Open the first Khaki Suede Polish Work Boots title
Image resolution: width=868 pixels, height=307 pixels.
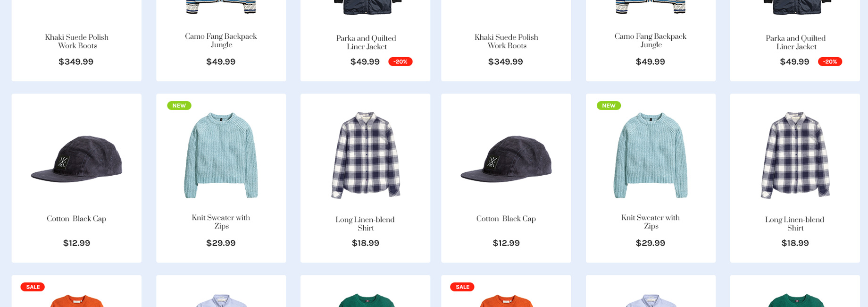click(77, 42)
